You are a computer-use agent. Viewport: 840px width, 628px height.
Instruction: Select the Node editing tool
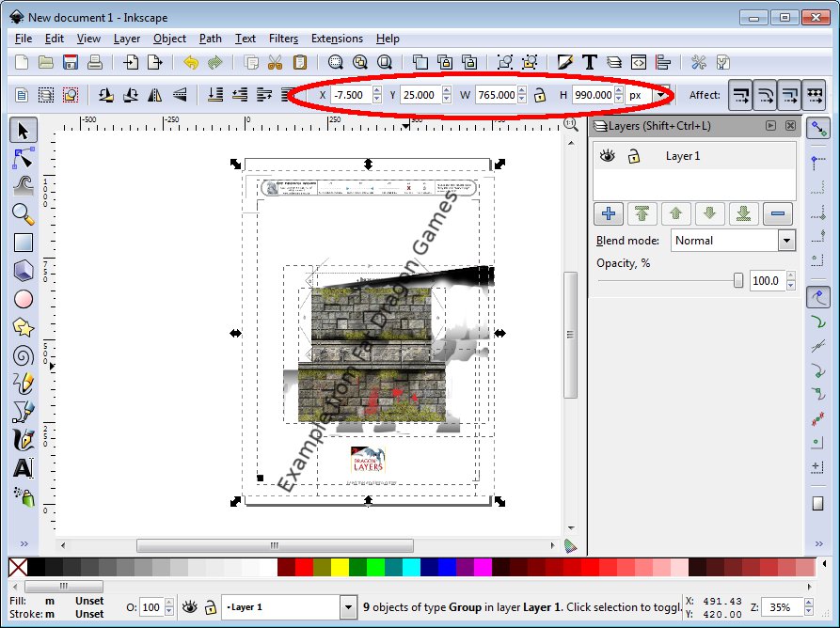click(x=24, y=157)
